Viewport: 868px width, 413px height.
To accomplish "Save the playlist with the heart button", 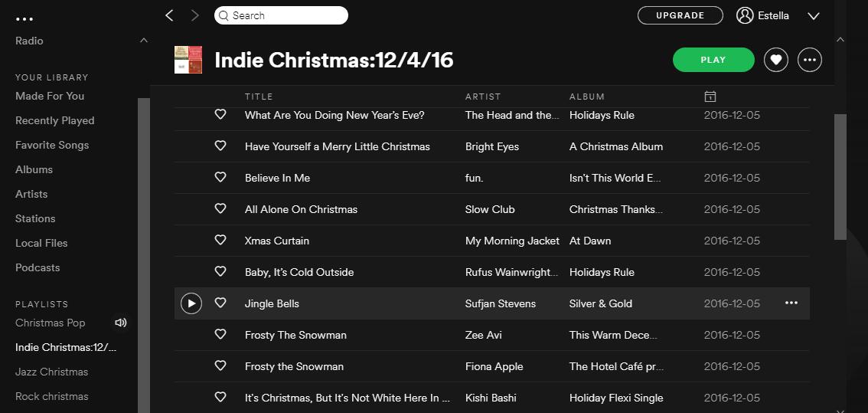I will [x=775, y=60].
